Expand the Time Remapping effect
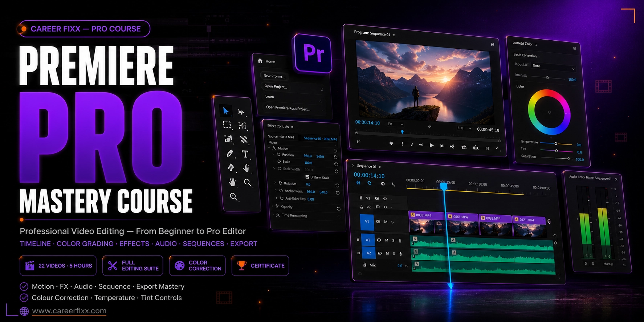This screenshot has height=322, width=644. [x=273, y=215]
